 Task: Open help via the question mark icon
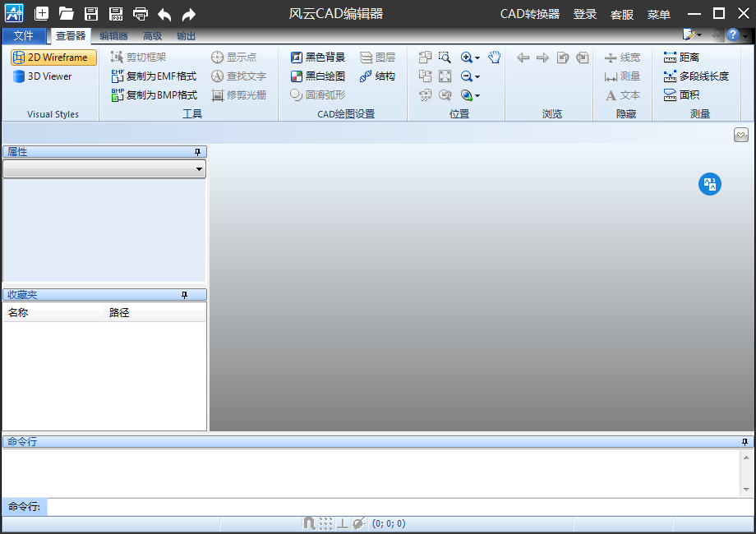point(733,35)
